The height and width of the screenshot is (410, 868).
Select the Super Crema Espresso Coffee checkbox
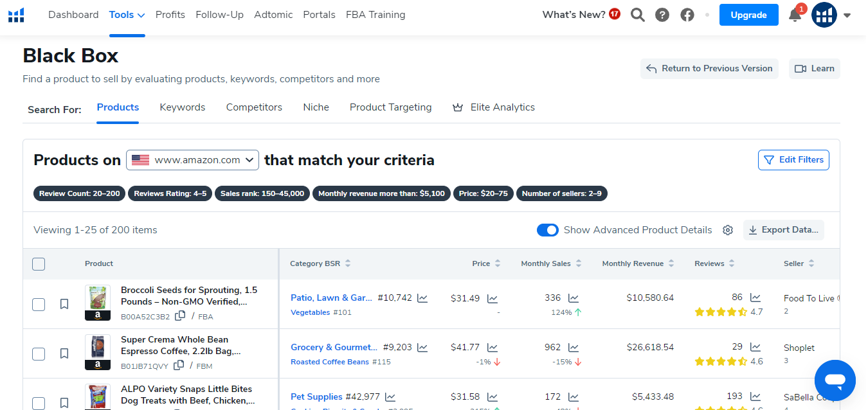pyautogui.click(x=39, y=353)
